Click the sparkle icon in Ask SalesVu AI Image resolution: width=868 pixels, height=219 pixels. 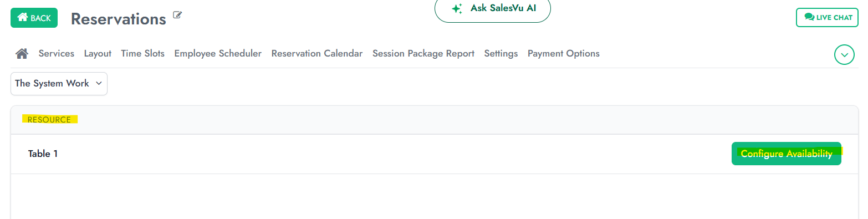click(457, 8)
